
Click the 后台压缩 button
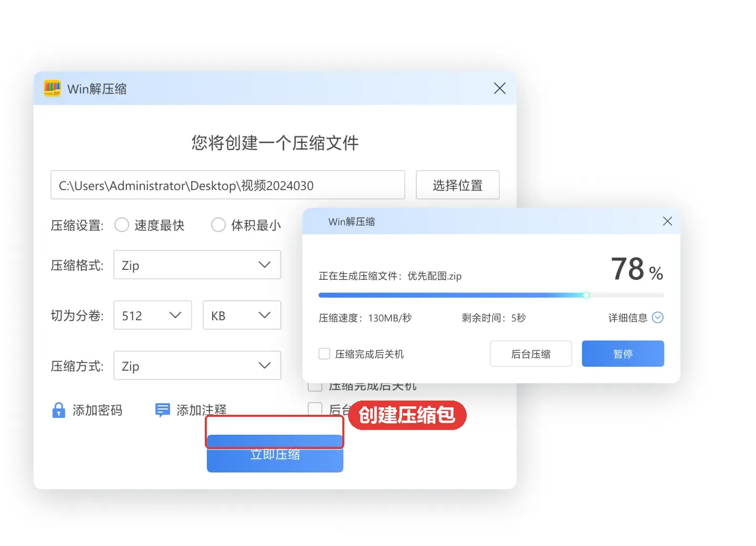tap(531, 354)
